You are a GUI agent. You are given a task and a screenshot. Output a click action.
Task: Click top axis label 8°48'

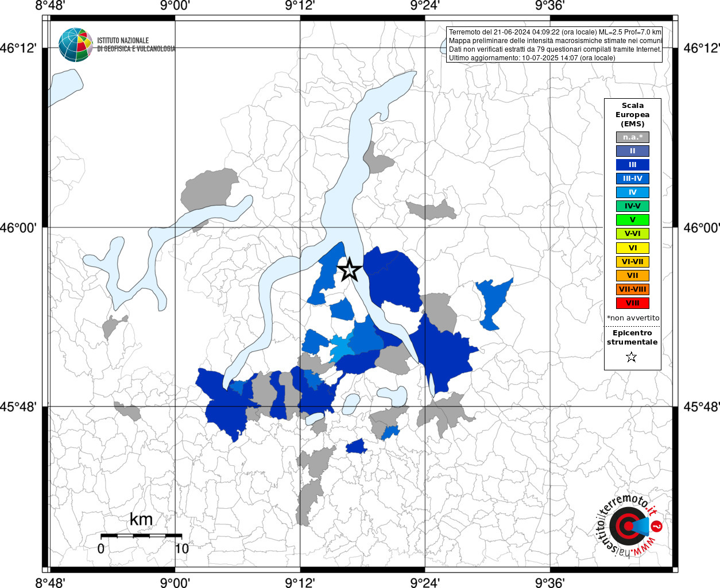click(x=50, y=6)
